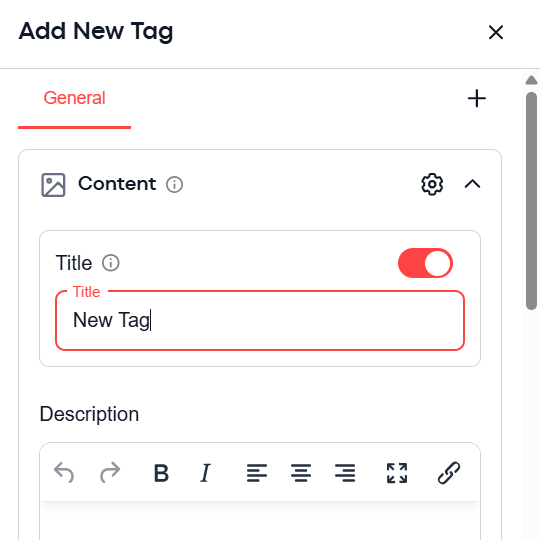The height and width of the screenshot is (540, 540).
Task: Apply bold formatting in description editor
Action: point(161,473)
